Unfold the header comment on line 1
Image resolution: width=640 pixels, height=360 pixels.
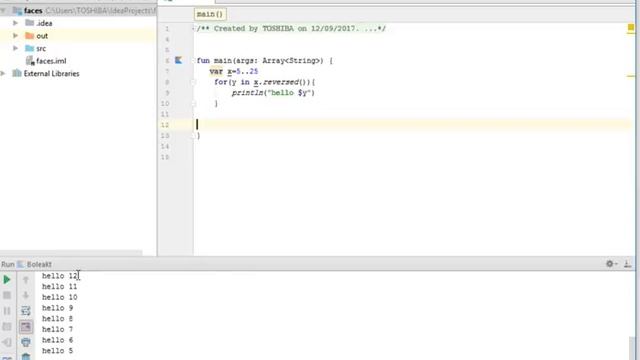point(193,29)
